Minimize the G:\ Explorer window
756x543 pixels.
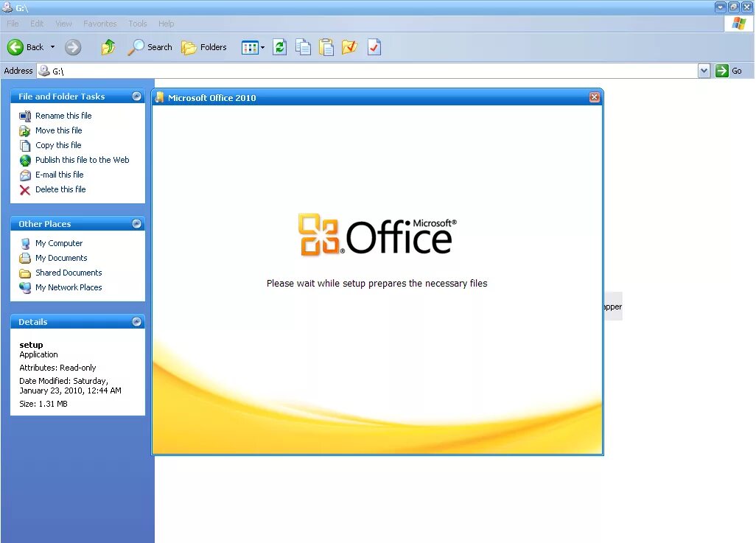721,7
